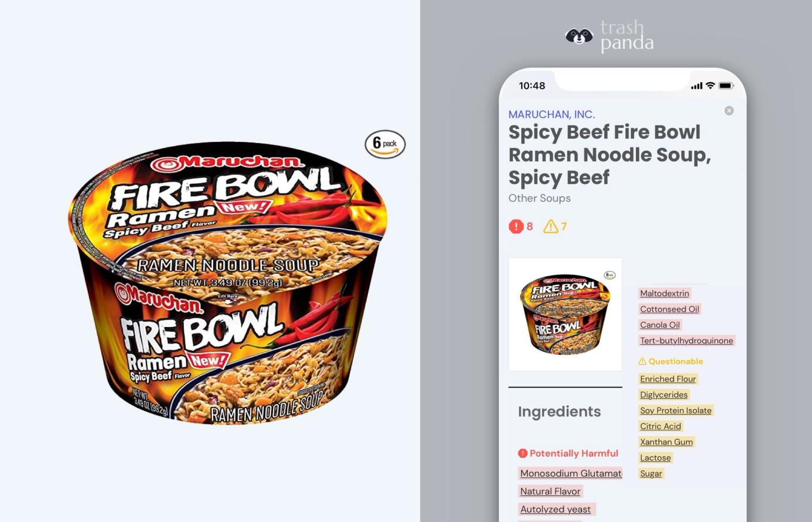Click the red potentially harmful count icon
812x522 pixels.
516,227
